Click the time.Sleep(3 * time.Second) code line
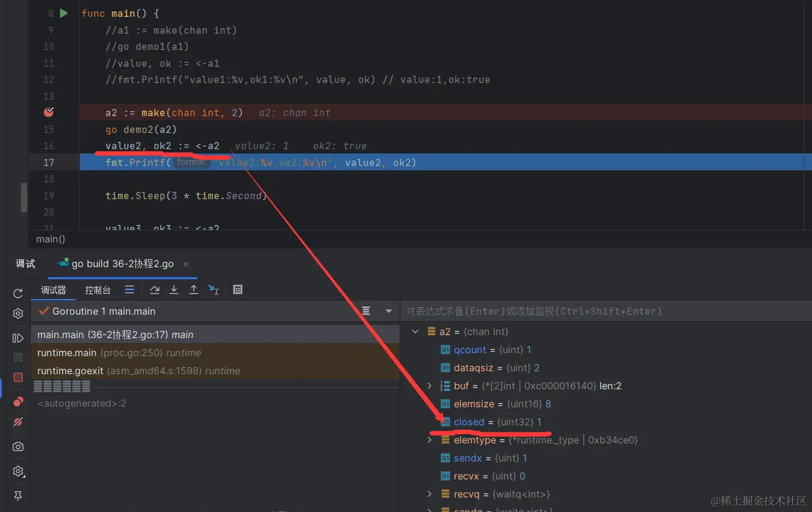Viewport: 812px width, 512px height. point(186,196)
